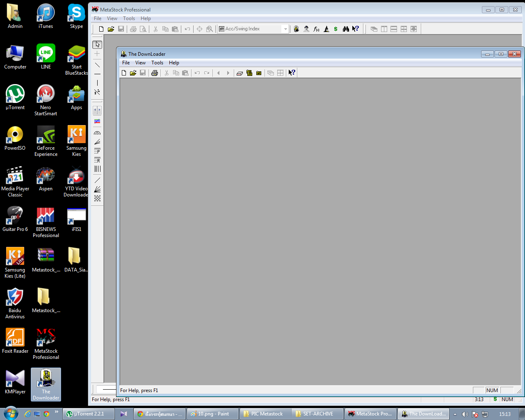Switch to µTorrent 2.2.1 taskbar button

coord(89,414)
